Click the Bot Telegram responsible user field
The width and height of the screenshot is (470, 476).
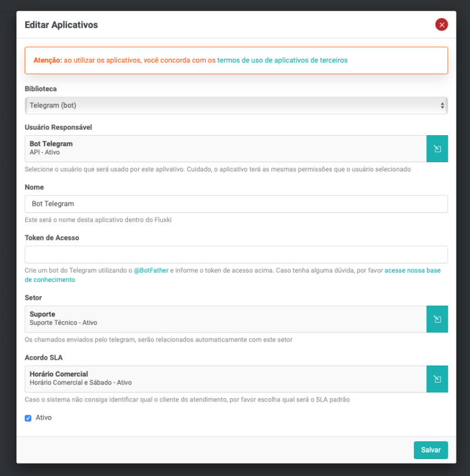click(226, 149)
